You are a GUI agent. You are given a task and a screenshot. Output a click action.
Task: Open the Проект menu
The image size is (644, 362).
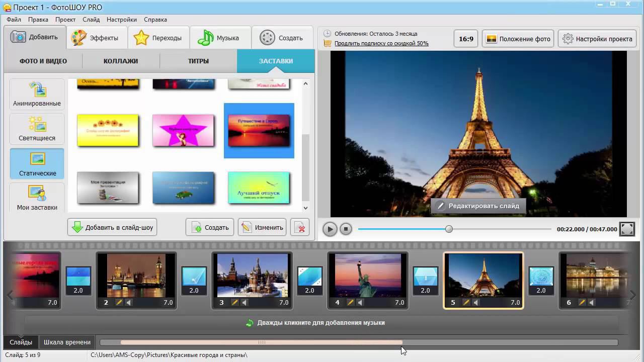click(x=65, y=20)
